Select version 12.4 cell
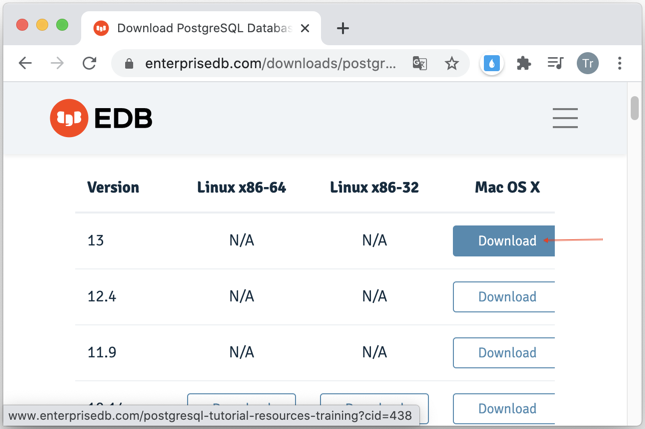Screen dimensions: 645x429 [x=102, y=297]
